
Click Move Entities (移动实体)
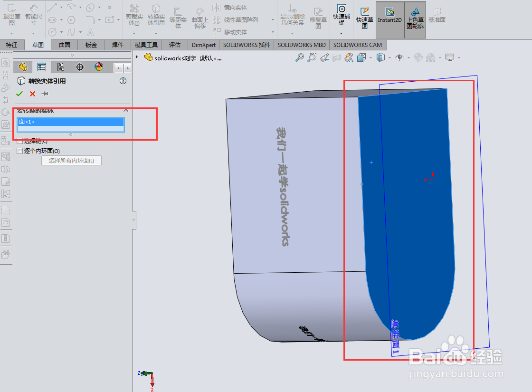point(230,32)
